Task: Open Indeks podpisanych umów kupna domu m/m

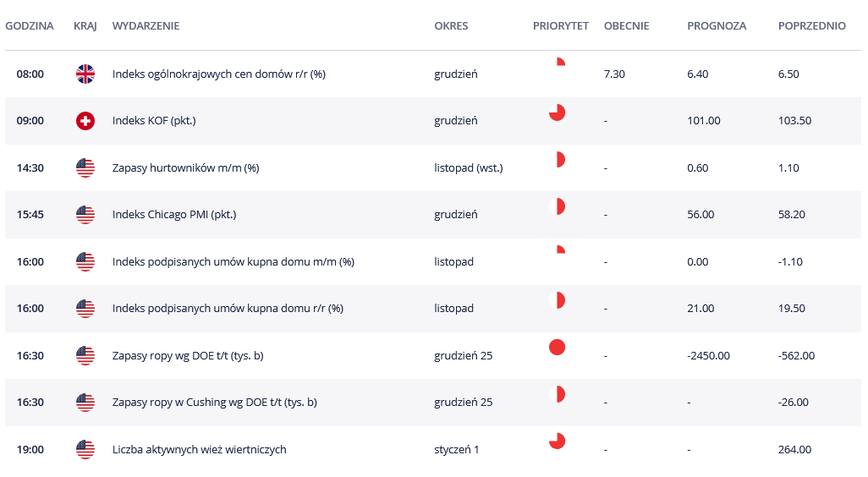Action: click(233, 261)
